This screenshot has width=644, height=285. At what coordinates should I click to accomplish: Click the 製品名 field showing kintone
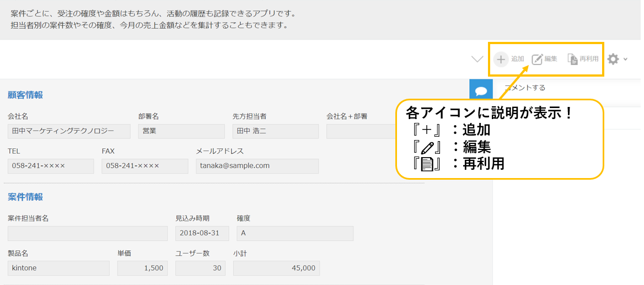point(58,268)
